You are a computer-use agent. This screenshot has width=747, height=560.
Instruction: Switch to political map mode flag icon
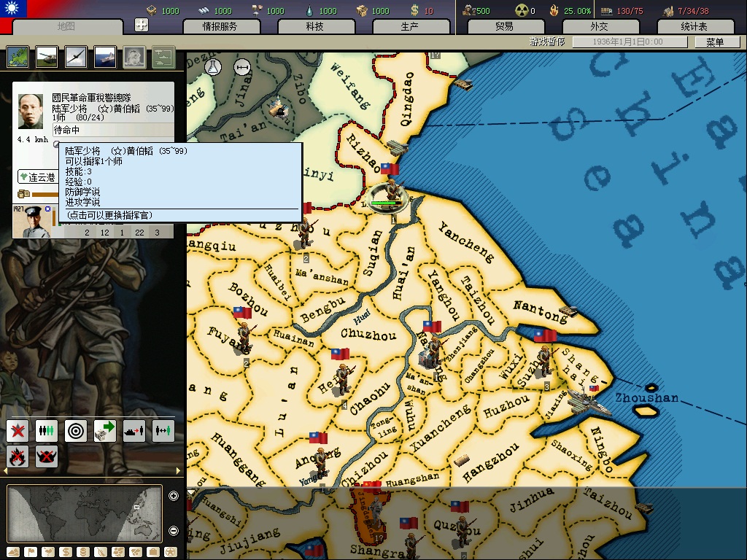click(x=31, y=553)
